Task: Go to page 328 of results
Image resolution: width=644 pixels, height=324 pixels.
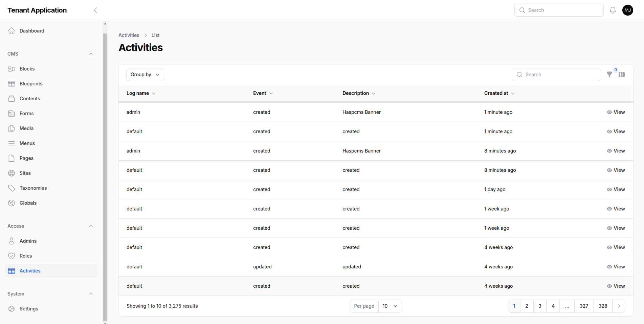Action: 603,306
